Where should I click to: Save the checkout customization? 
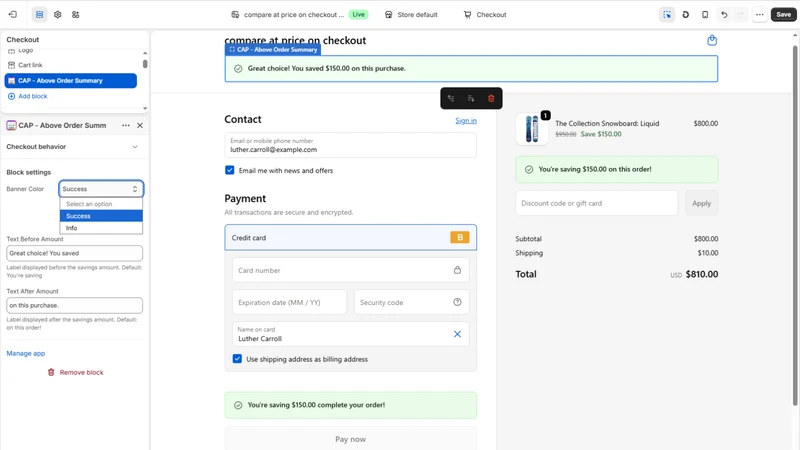tap(784, 14)
